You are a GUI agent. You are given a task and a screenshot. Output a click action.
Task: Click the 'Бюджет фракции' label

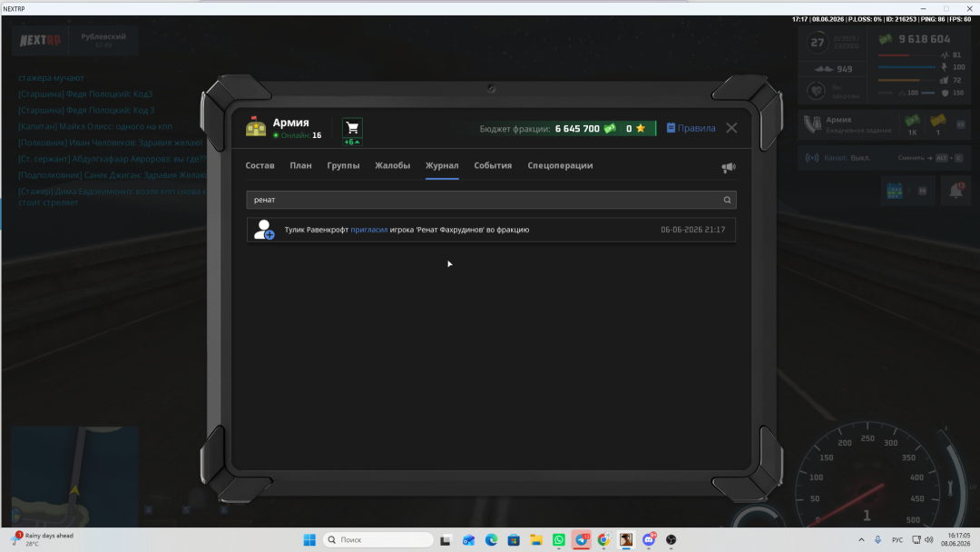coord(514,129)
